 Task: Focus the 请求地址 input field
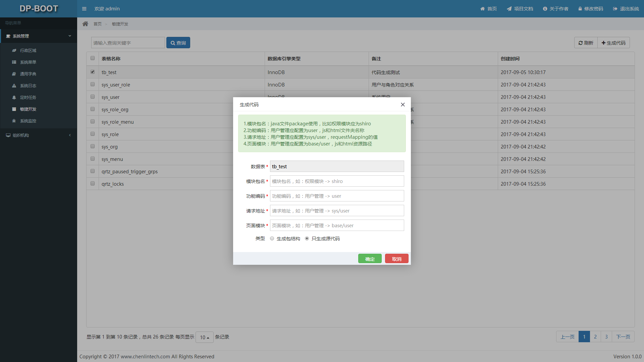tap(337, 210)
